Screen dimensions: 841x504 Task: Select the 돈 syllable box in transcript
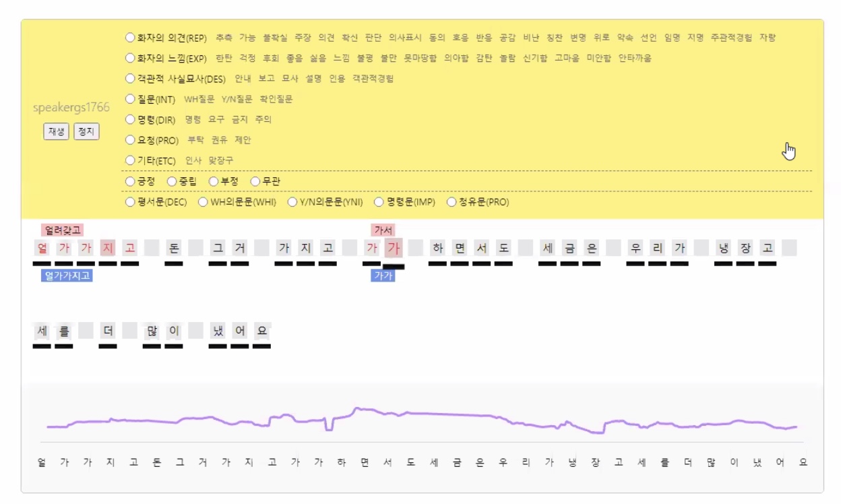click(x=174, y=248)
